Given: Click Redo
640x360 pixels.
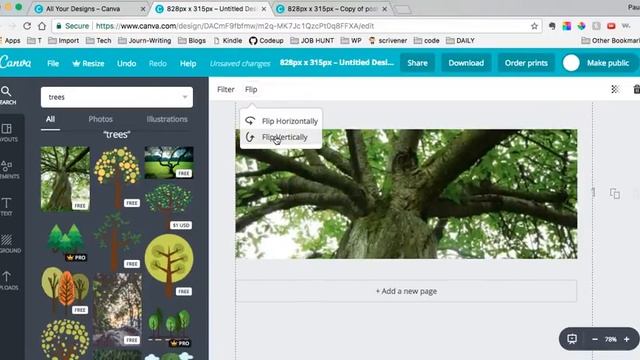Looking at the screenshot, I should click(158, 63).
